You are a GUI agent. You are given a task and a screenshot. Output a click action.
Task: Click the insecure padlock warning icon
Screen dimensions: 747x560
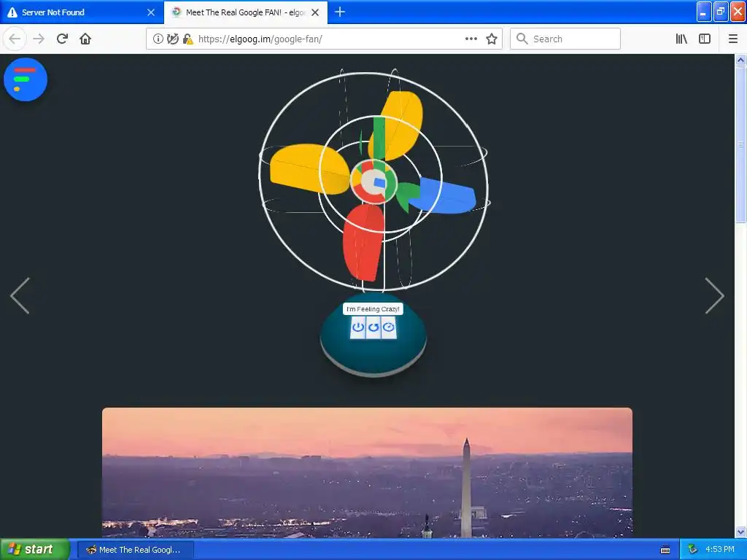coord(188,39)
